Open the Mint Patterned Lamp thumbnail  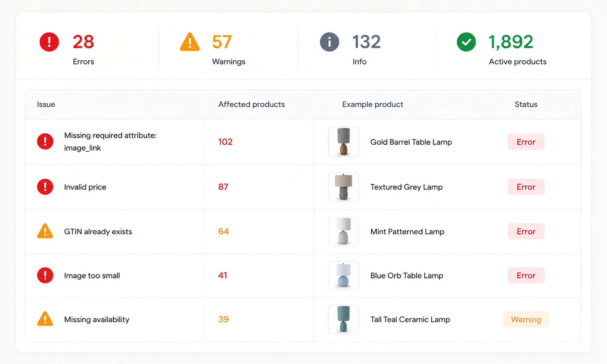pyautogui.click(x=344, y=231)
